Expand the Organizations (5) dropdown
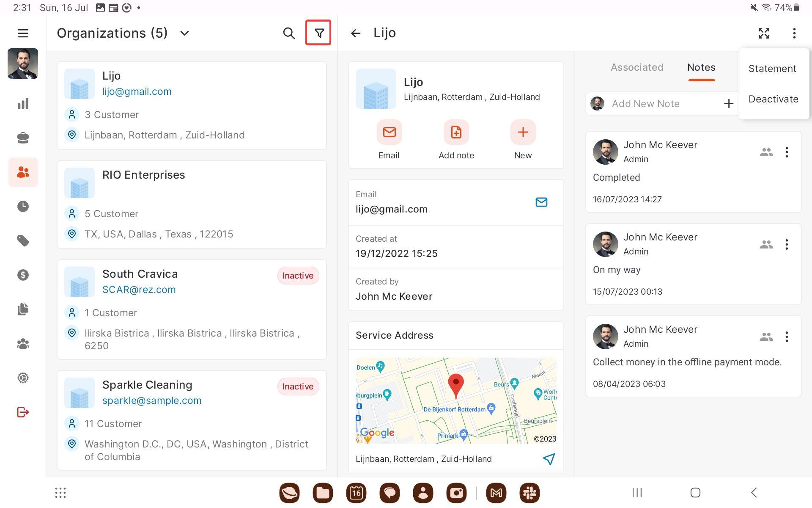 click(184, 33)
